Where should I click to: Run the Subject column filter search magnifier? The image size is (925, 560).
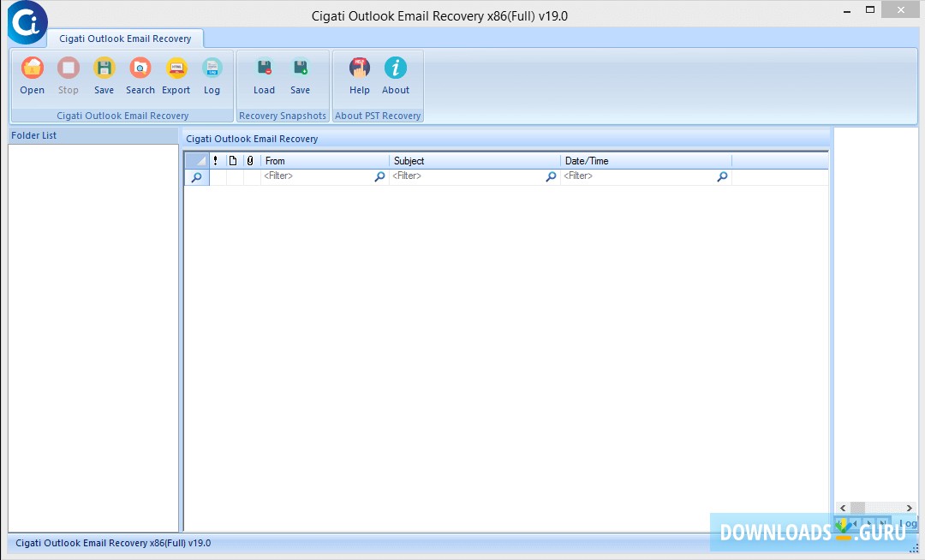pos(551,176)
